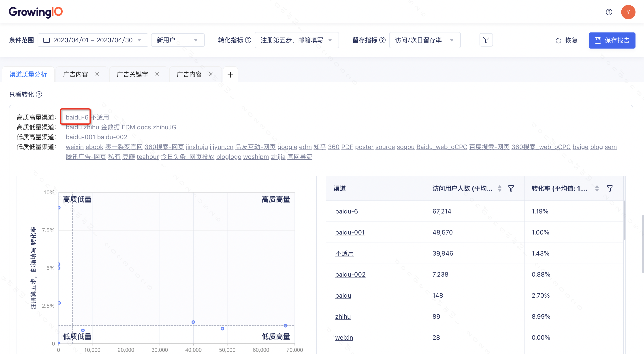Click baidu-002 link in 低质高量渠道

click(x=112, y=137)
